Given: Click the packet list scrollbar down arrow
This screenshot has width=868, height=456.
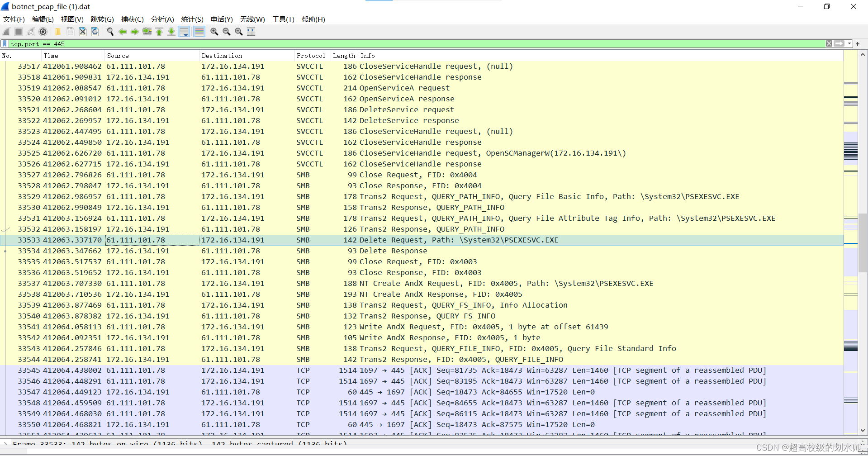Looking at the screenshot, I should 863,431.
